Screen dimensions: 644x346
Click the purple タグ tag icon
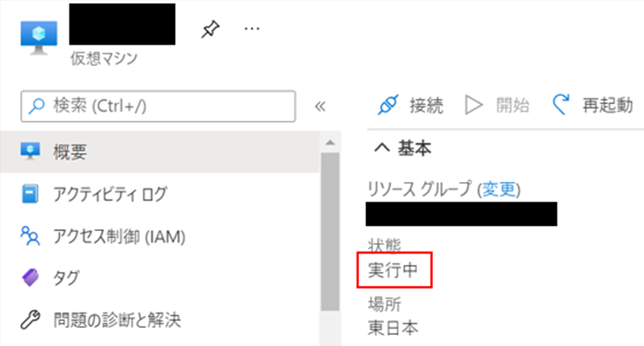click(x=30, y=278)
